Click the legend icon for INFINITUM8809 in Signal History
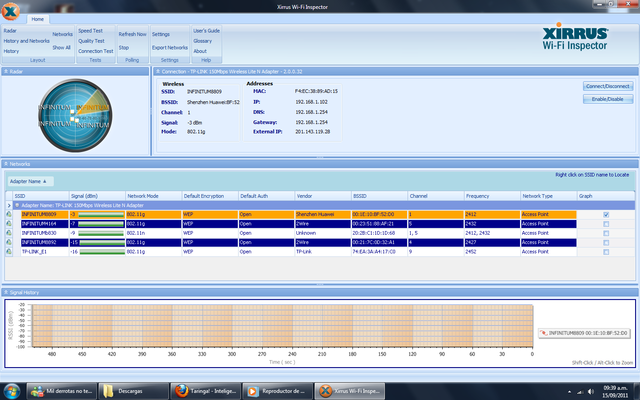 [x=543, y=333]
